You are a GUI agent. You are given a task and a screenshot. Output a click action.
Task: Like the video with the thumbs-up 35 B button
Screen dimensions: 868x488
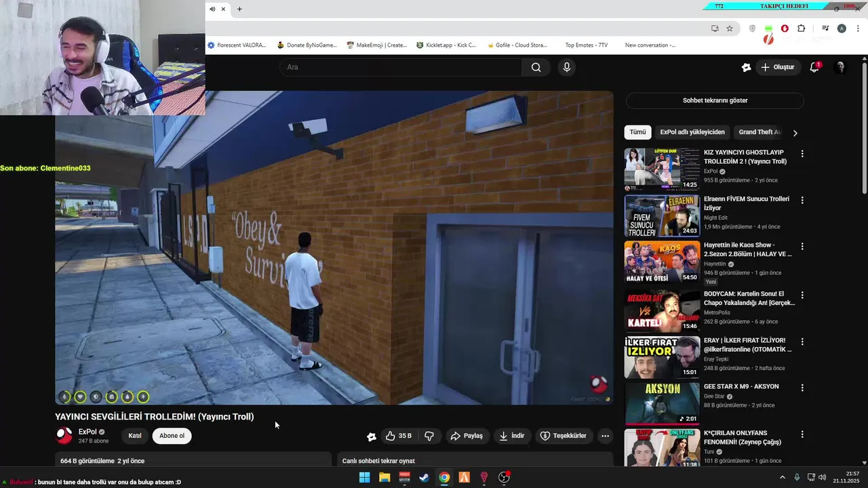click(399, 436)
